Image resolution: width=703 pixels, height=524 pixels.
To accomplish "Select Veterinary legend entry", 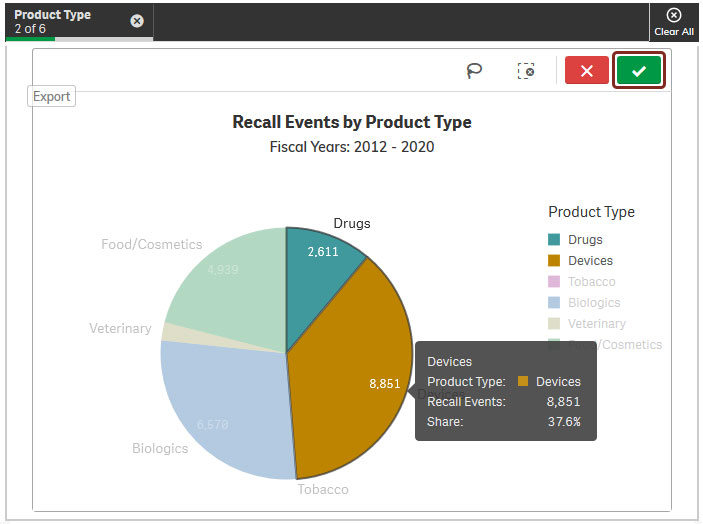I will (596, 324).
